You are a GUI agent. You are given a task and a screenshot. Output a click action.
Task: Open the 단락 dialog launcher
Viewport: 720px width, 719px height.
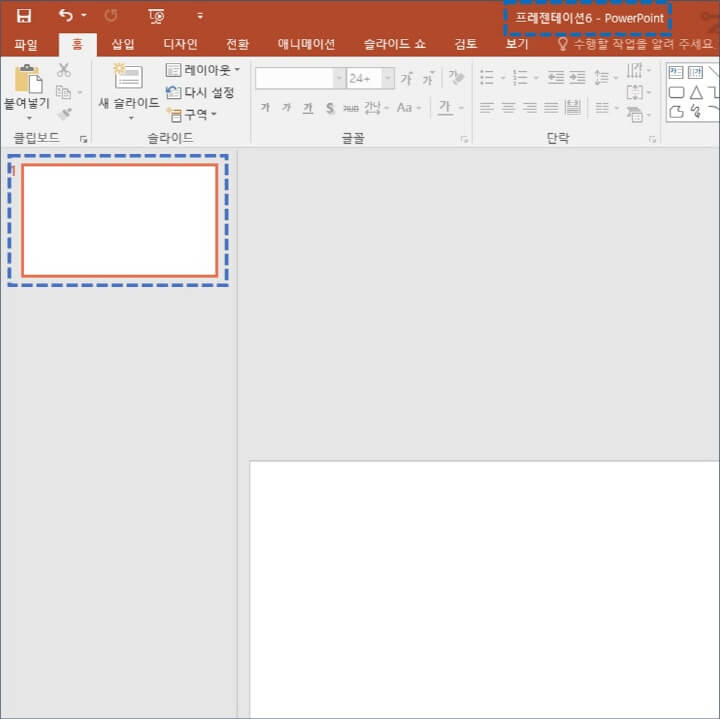(652, 140)
